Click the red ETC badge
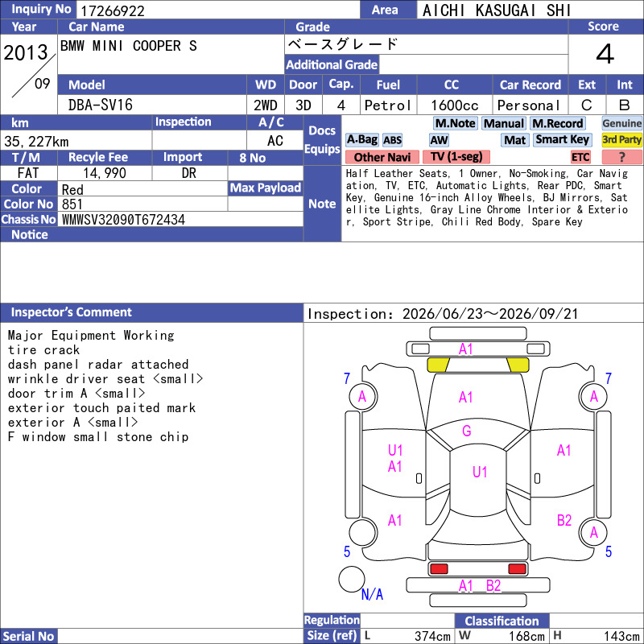The height and width of the screenshot is (644, 644). pos(580,157)
